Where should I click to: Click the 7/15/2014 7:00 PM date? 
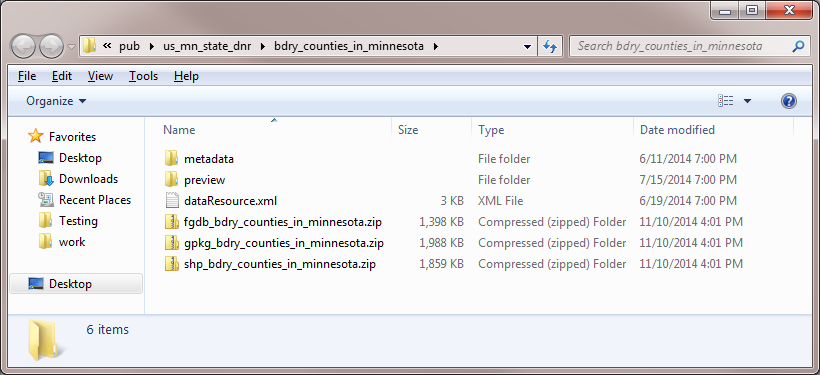coord(688,180)
